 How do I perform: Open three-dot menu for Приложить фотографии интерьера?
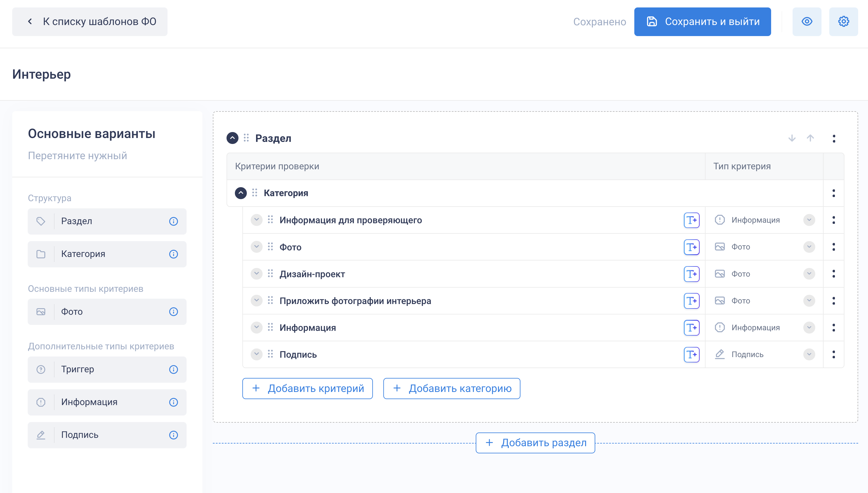[833, 301]
